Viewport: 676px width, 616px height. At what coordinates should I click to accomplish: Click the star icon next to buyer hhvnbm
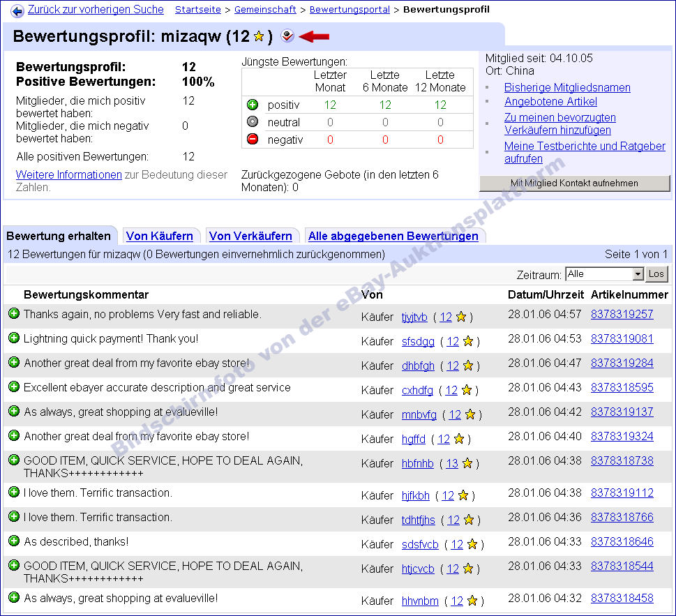472,601
